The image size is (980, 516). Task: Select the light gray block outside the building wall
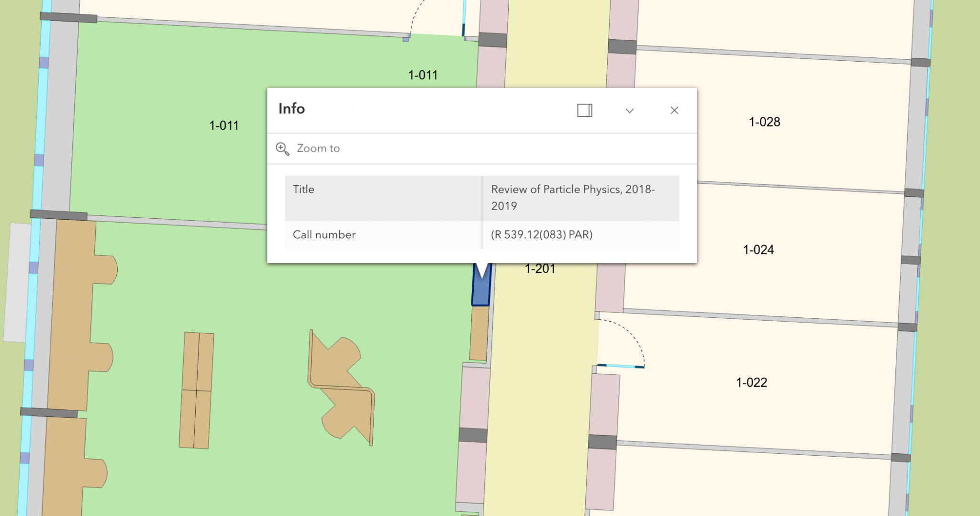point(16,282)
